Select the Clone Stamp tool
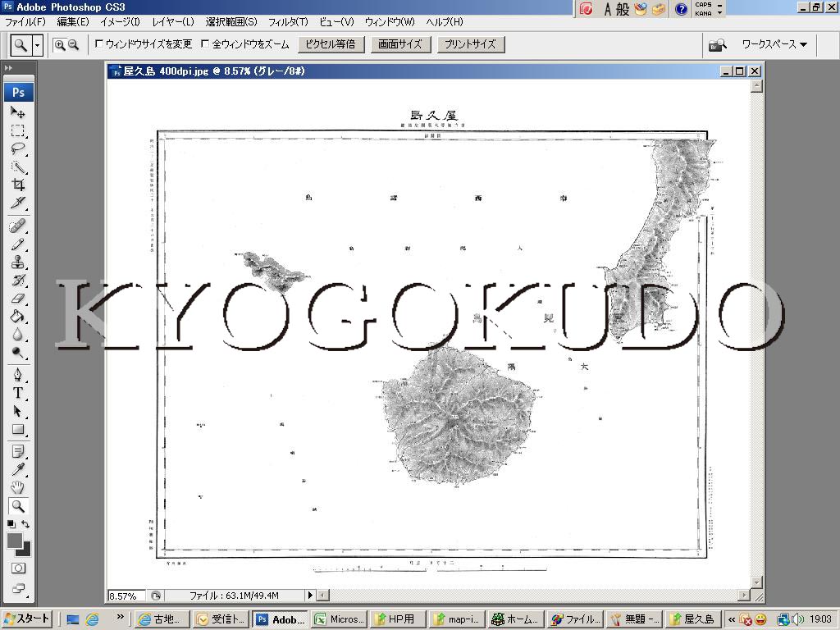840x630 pixels. coord(18,262)
